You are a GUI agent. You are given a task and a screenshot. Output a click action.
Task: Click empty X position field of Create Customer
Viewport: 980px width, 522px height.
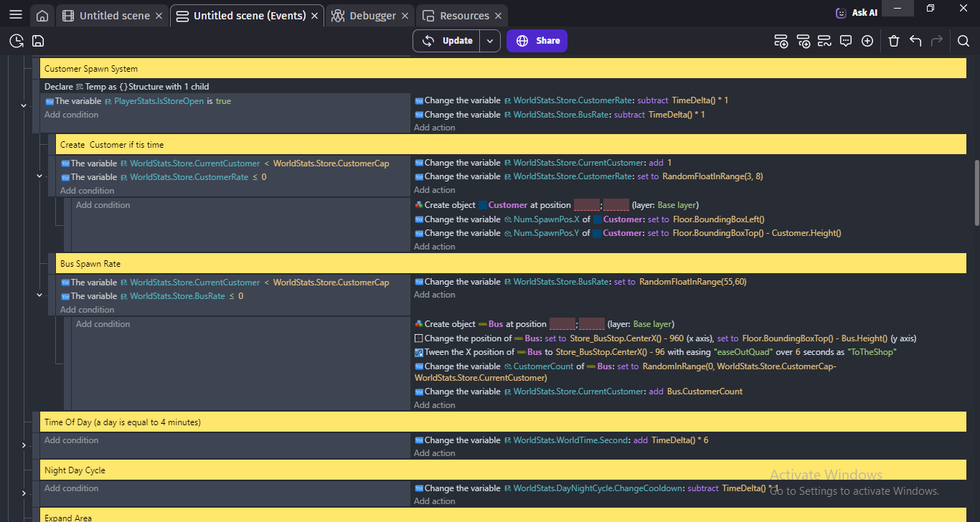tap(587, 205)
